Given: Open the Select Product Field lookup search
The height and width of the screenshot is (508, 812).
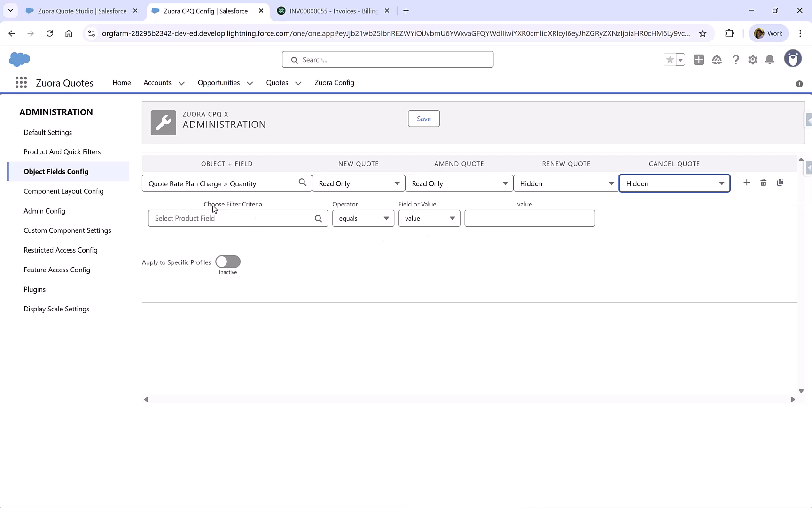Looking at the screenshot, I should (x=319, y=218).
